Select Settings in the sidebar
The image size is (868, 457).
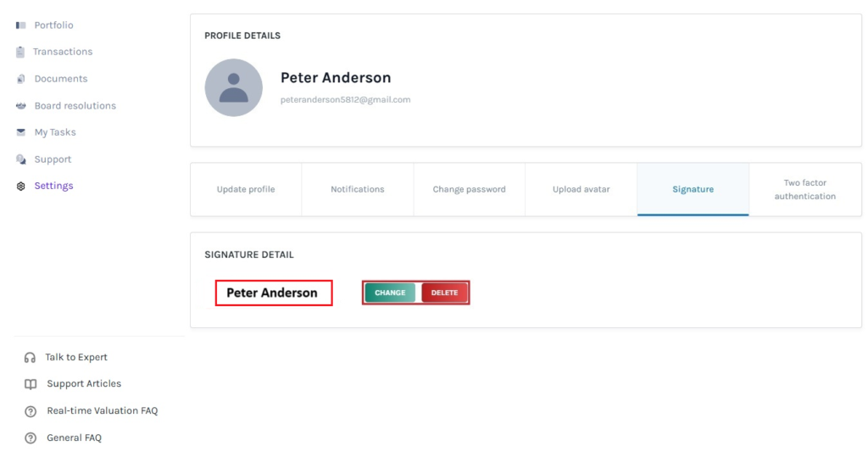[x=53, y=187]
